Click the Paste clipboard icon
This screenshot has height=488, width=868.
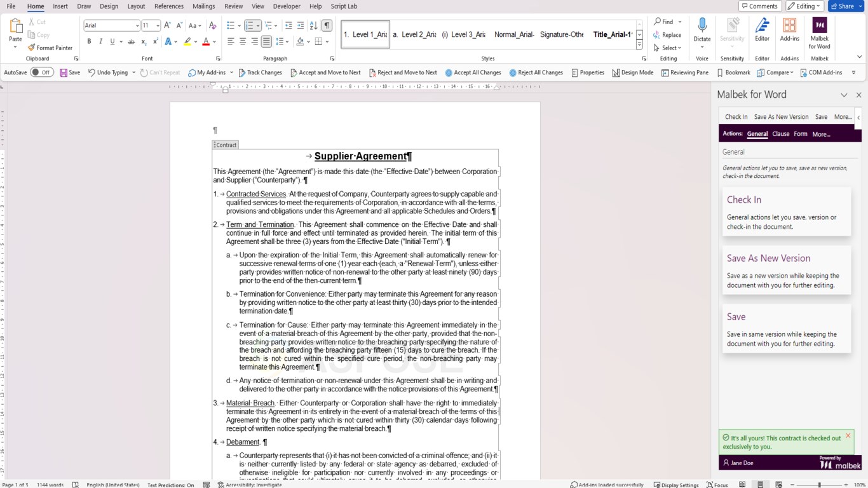(x=15, y=27)
